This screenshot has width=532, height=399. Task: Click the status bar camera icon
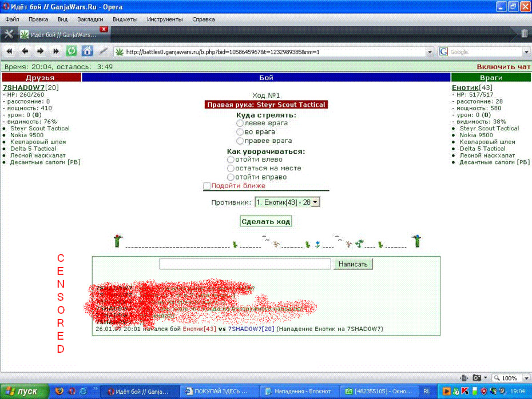tap(477, 378)
